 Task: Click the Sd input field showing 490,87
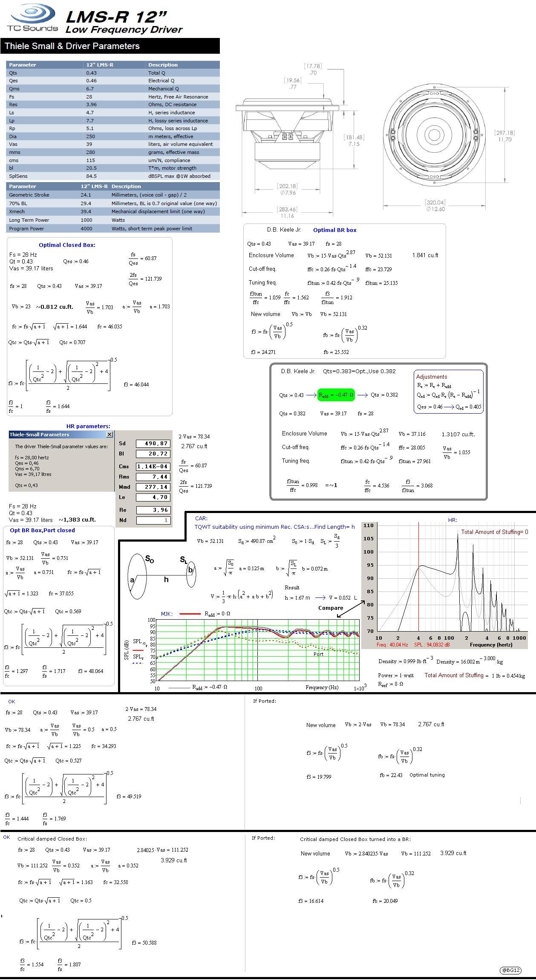153,444
